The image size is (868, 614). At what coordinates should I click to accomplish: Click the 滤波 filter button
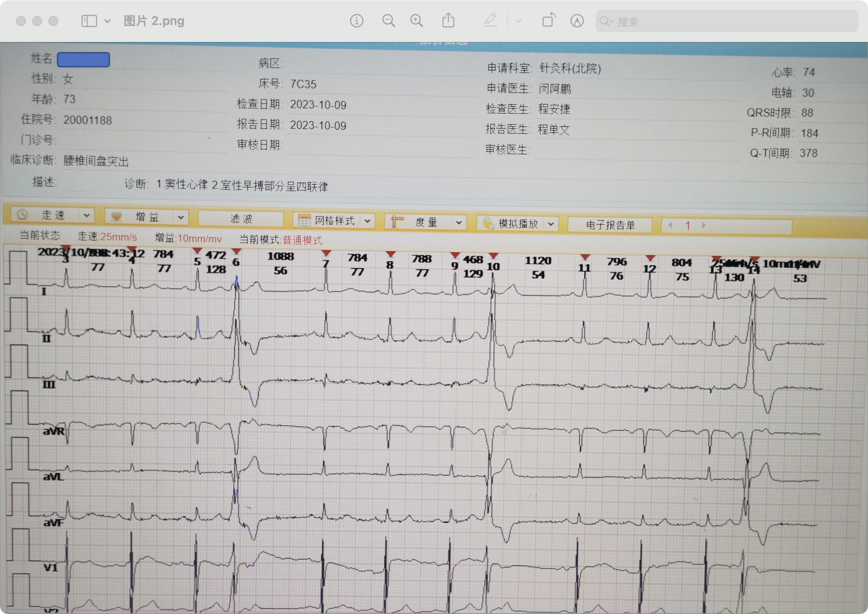pyautogui.click(x=241, y=219)
